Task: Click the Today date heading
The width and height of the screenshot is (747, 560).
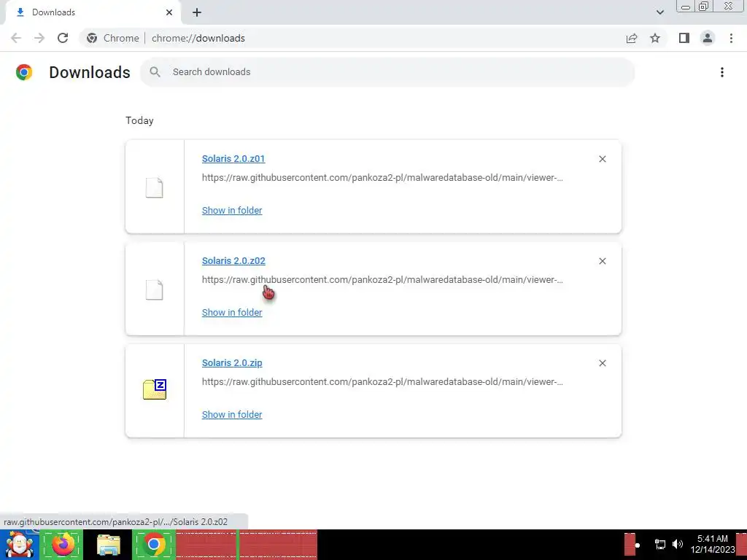Action: coord(139,120)
